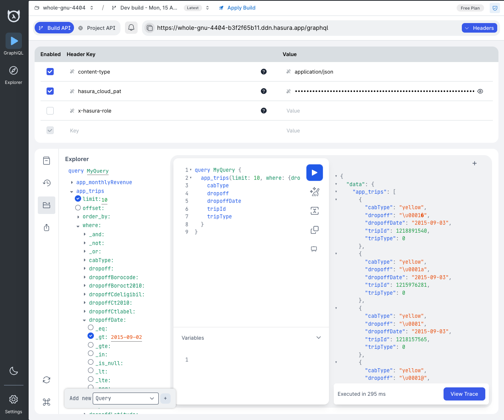
Task: Click the notification bell icon
Action: coord(131,28)
